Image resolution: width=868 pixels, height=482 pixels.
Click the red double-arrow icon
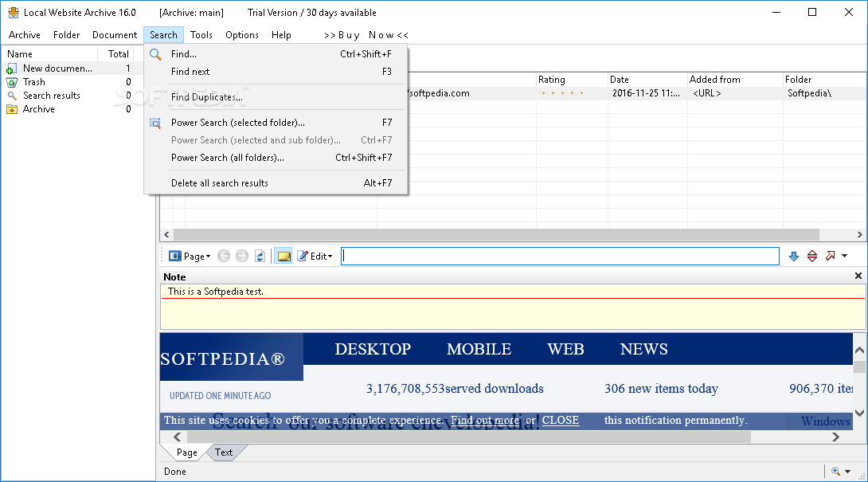812,256
